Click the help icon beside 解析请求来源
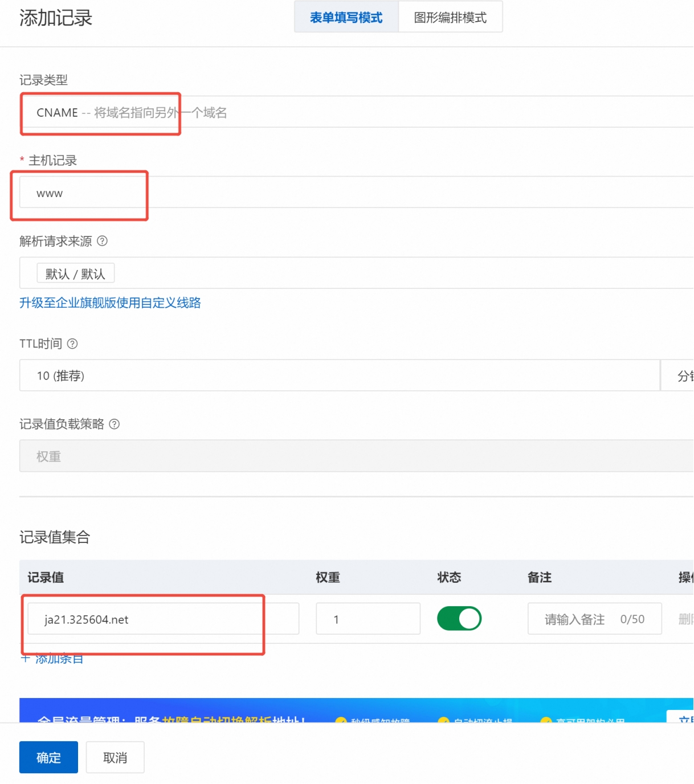 (102, 241)
